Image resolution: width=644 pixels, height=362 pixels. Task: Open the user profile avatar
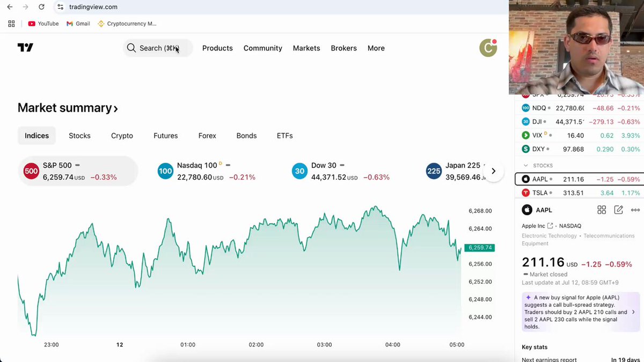(x=488, y=48)
